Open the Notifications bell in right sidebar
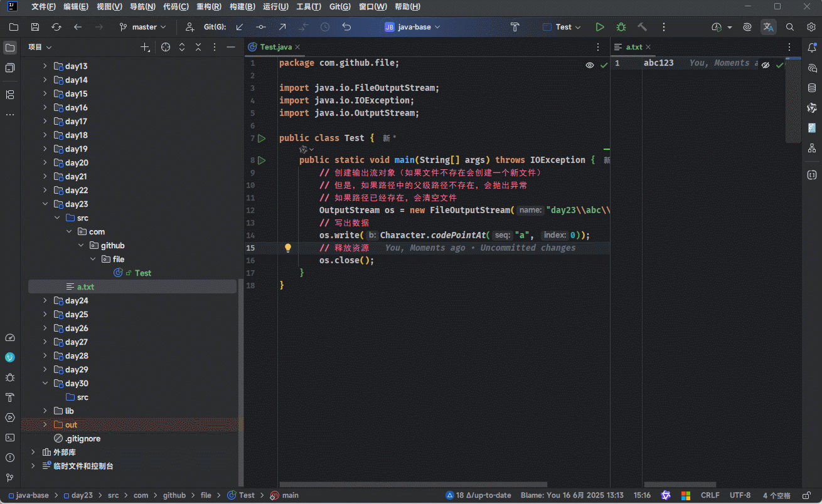 tap(812, 48)
